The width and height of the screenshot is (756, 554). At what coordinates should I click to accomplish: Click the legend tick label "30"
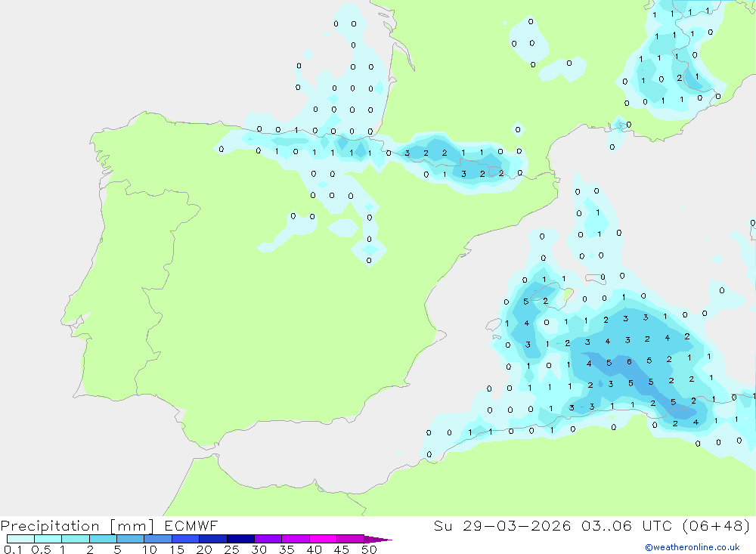(259, 549)
